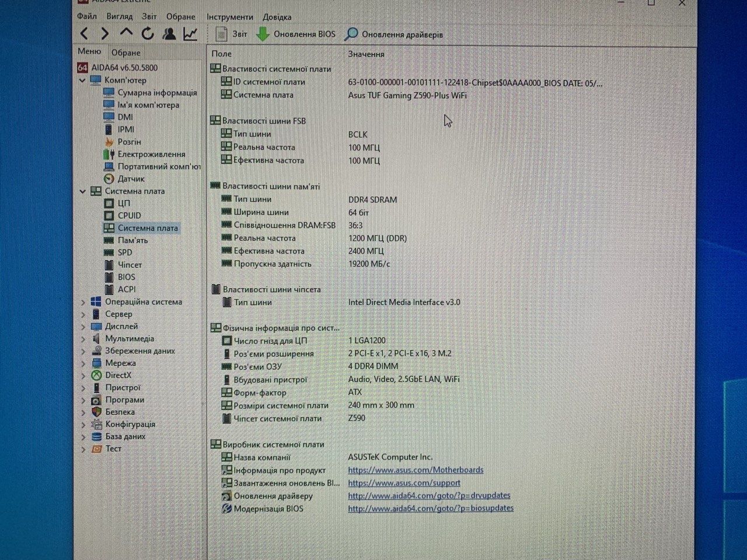Refresh the page using the circular arrow

(x=148, y=34)
